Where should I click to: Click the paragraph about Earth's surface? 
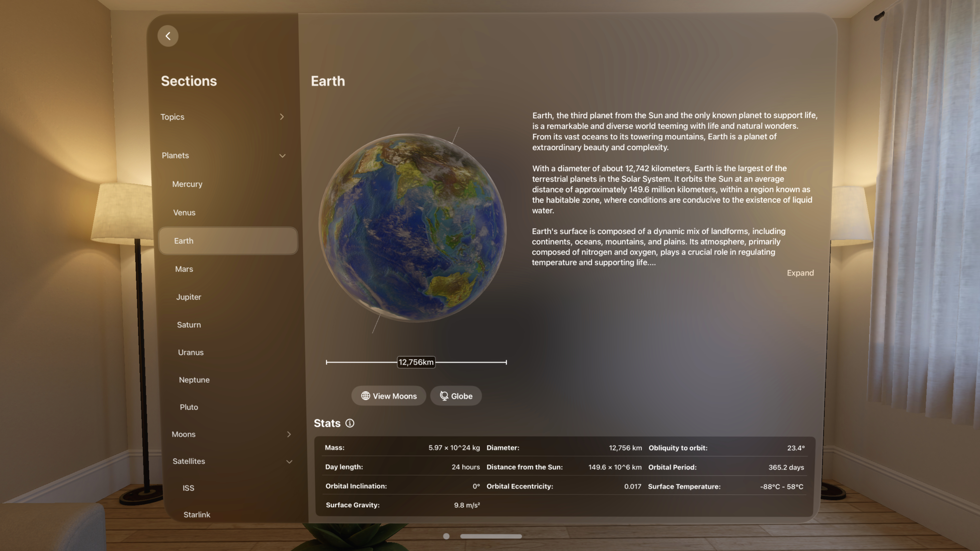pyautogui.click(x=658, y=247)
